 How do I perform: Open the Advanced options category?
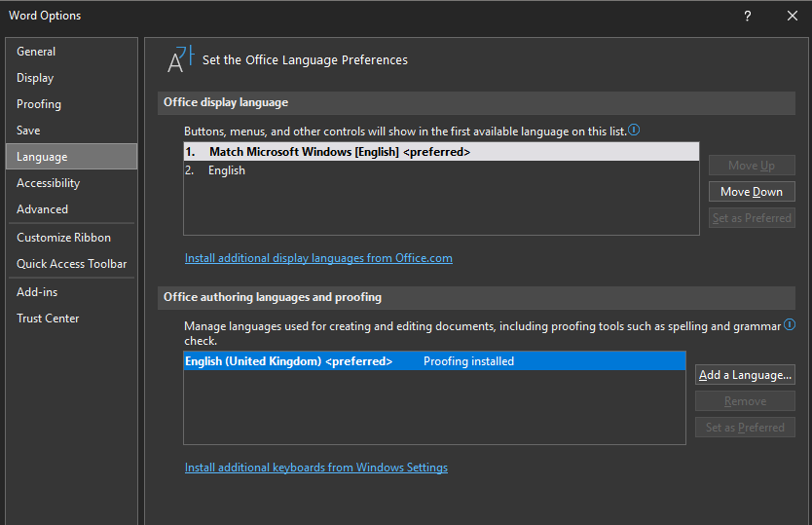click(x=71, y=209)
